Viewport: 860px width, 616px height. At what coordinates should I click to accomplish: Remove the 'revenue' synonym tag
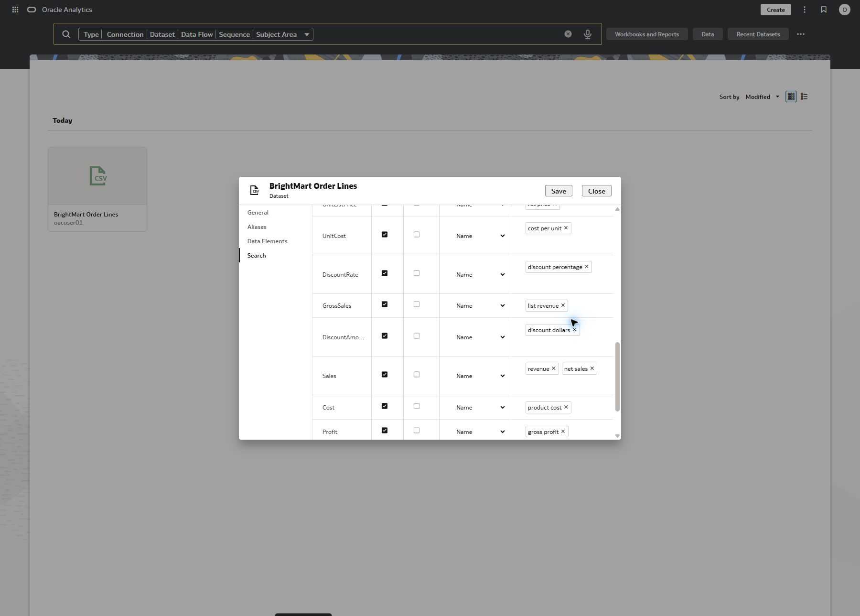tap(554, 368)
